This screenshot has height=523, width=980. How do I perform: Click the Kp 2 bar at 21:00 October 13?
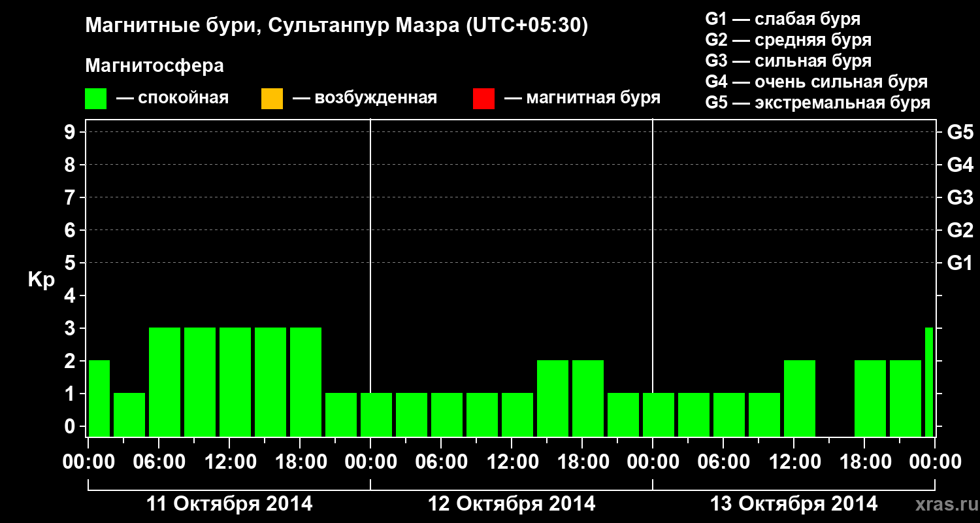(x=906, y=398)
